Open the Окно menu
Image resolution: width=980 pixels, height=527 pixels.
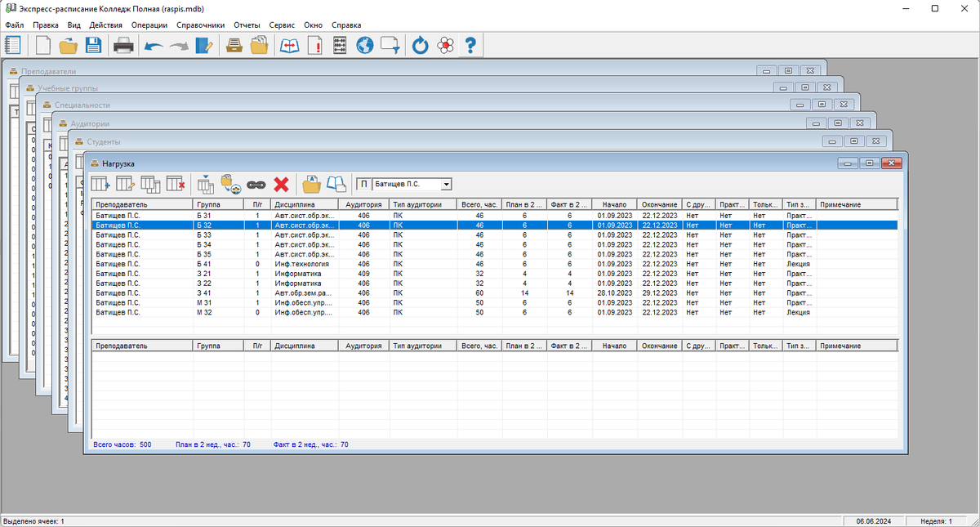coord(313,25)
